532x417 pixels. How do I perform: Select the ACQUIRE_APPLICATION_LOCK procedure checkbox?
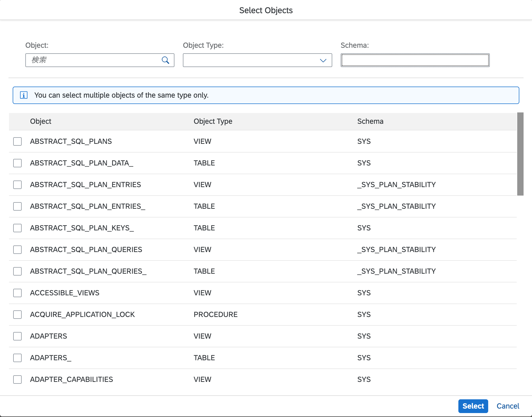point(17,315)
